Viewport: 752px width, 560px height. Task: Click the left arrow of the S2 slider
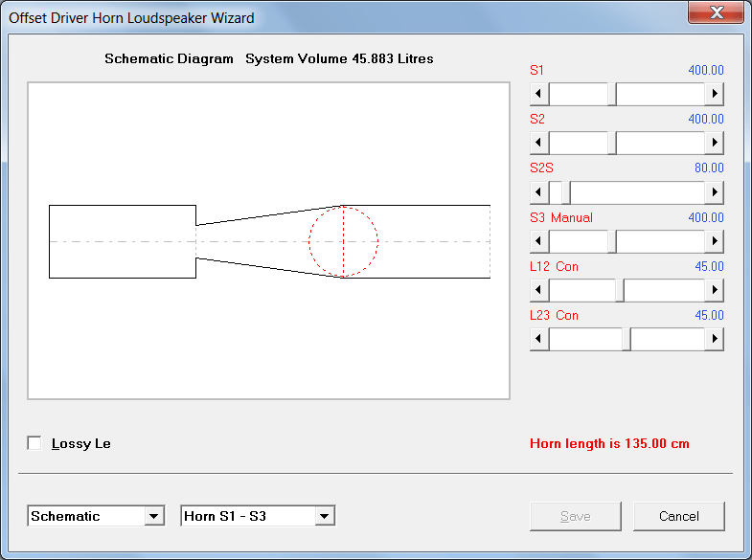click(539, 143)
